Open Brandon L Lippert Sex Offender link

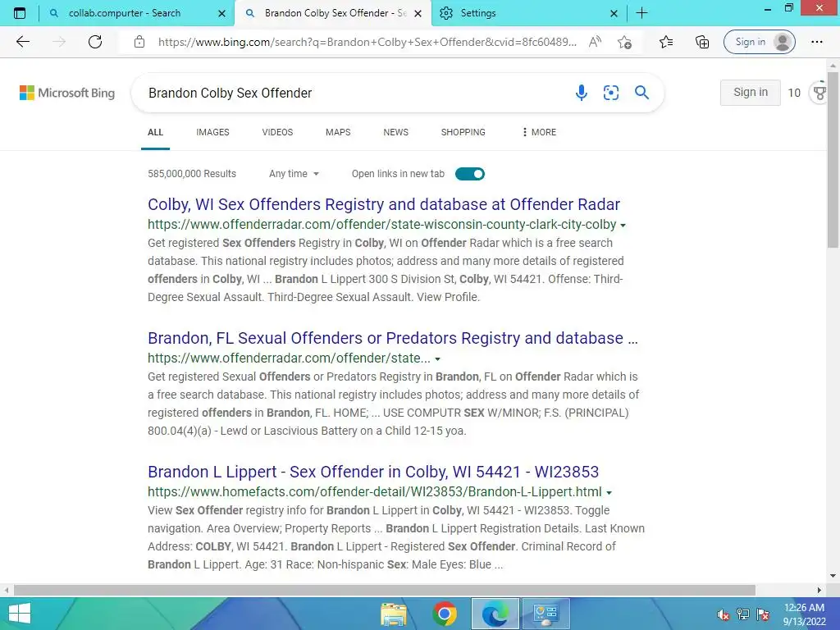[x=373, y=472]
